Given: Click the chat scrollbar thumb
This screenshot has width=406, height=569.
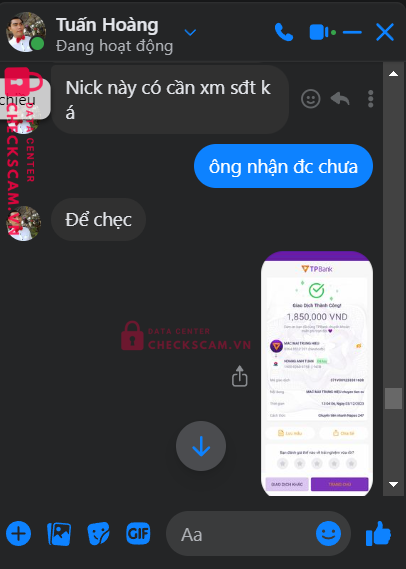Looking at the screenshot, I should (x=393, y=398).
